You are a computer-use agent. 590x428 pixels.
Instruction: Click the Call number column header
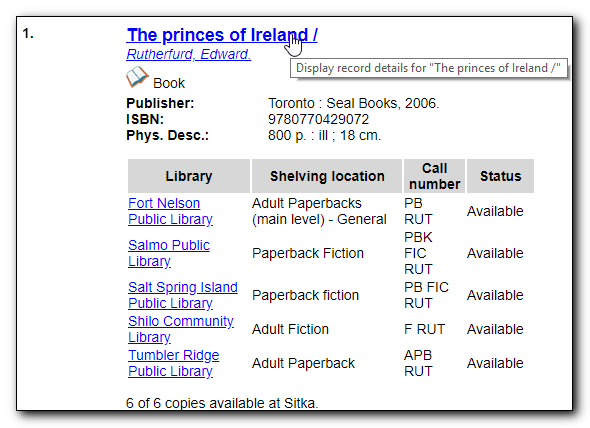coord(435,176)
